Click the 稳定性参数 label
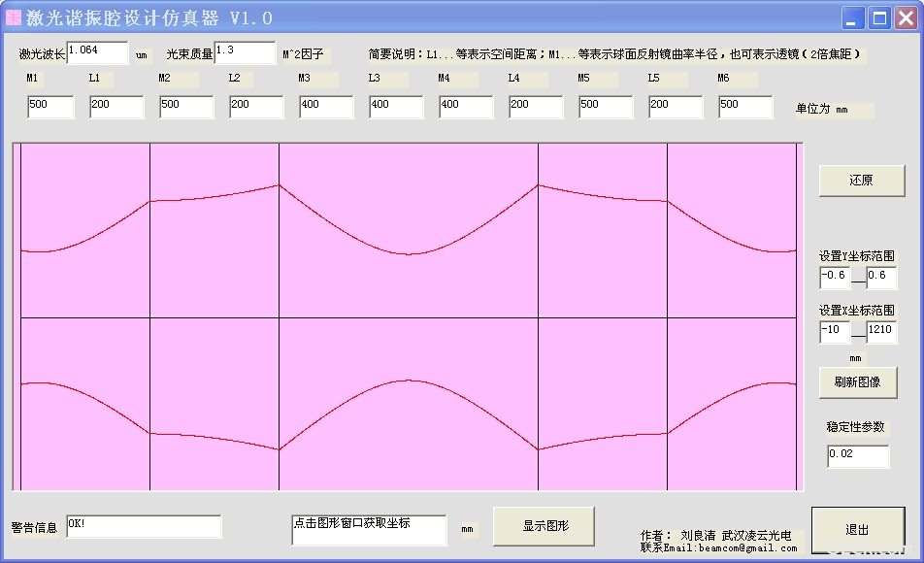 click(x=856, y=427)
